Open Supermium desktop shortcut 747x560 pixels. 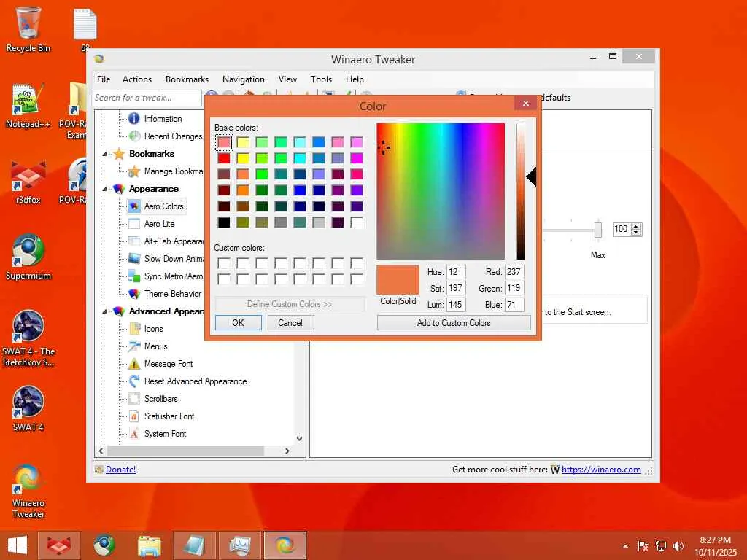[28, 257]
